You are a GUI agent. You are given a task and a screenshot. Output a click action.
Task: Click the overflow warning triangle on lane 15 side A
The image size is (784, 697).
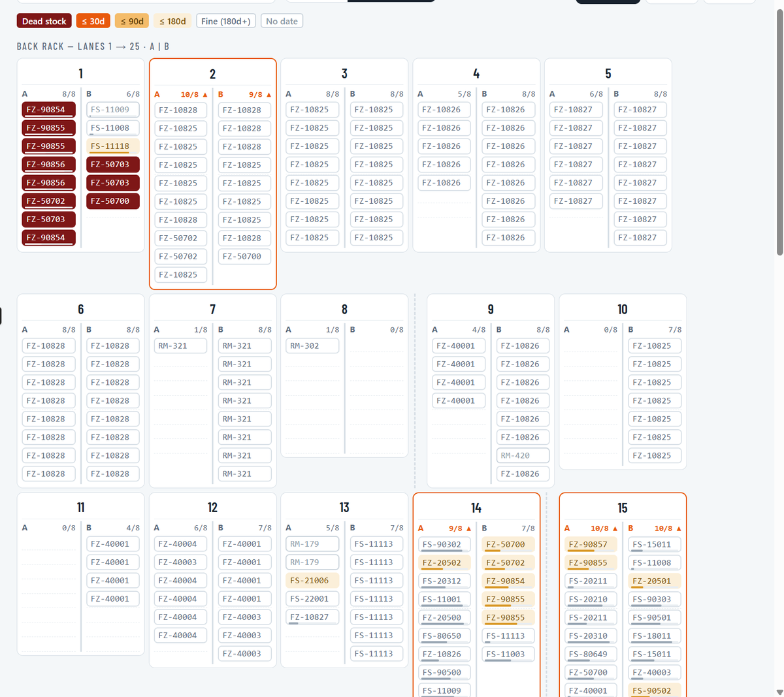pos(615,528)
